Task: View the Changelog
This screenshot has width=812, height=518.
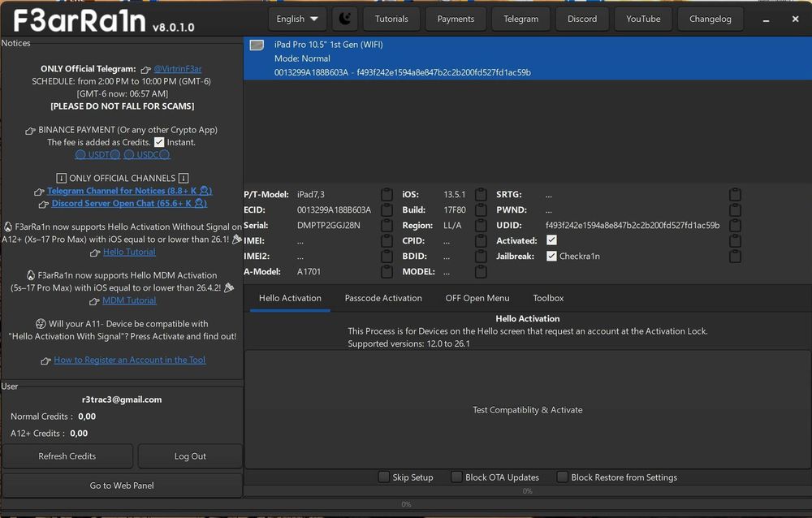Action: coord(710,19)
